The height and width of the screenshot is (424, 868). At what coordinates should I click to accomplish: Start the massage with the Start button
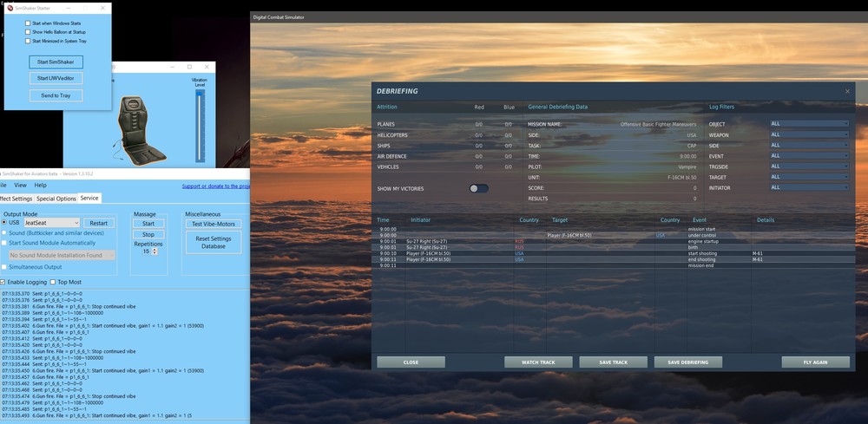(148, 224)
